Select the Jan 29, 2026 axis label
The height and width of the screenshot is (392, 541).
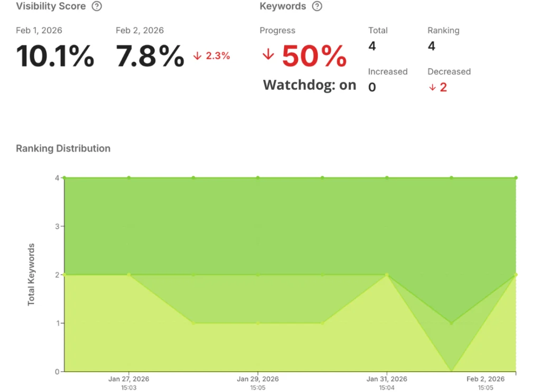tap(258, 379)
